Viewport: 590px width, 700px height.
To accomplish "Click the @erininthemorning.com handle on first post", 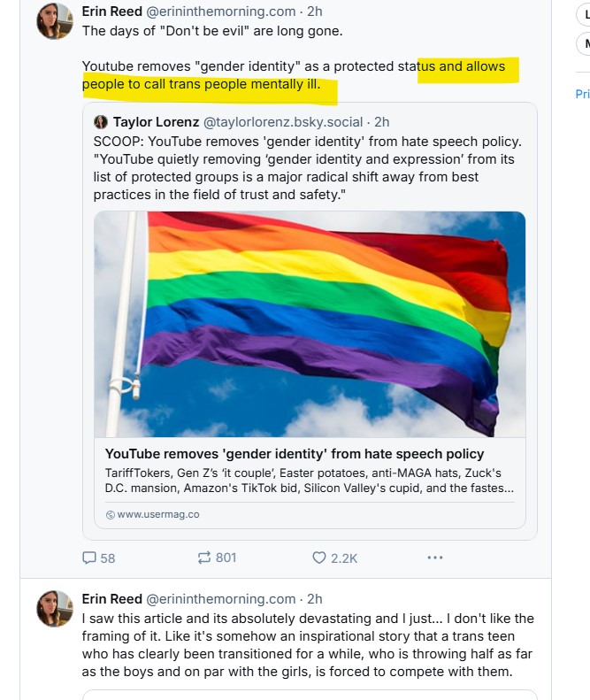I will (x=220, y=12).
